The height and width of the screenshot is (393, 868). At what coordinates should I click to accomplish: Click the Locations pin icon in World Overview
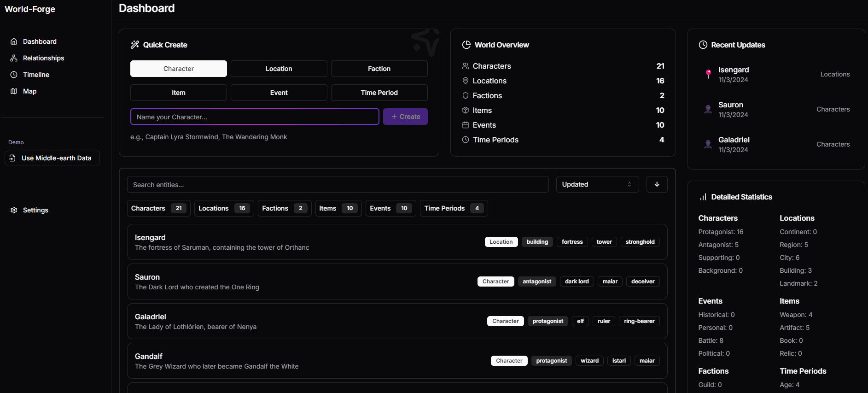click(466, 81)
